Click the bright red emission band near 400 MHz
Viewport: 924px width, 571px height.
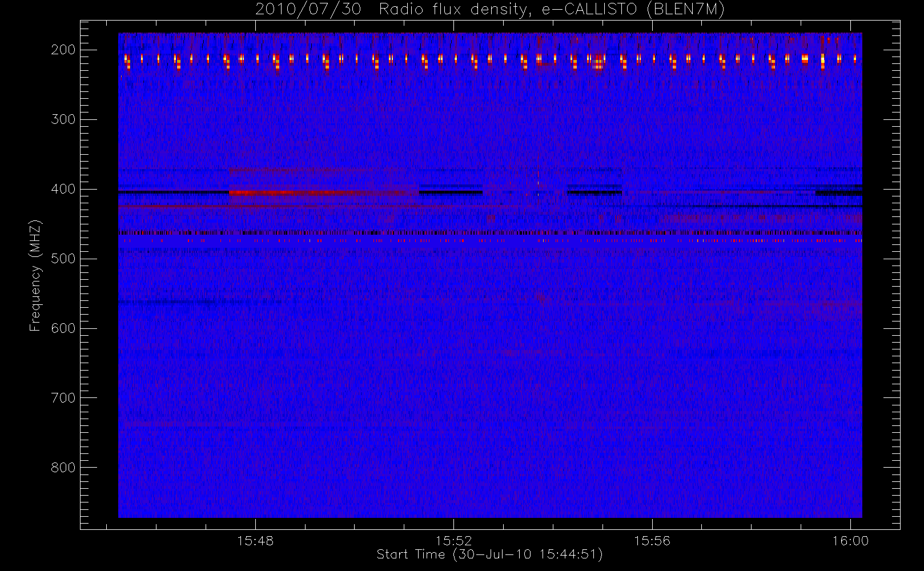[324, 193]
